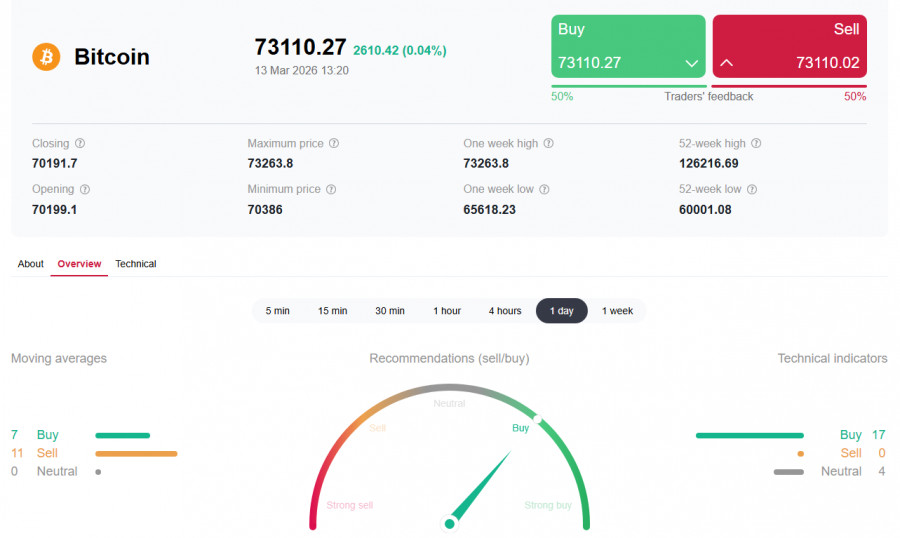
Task: Click the Minimum price info icon
Action: click(331, 189)
